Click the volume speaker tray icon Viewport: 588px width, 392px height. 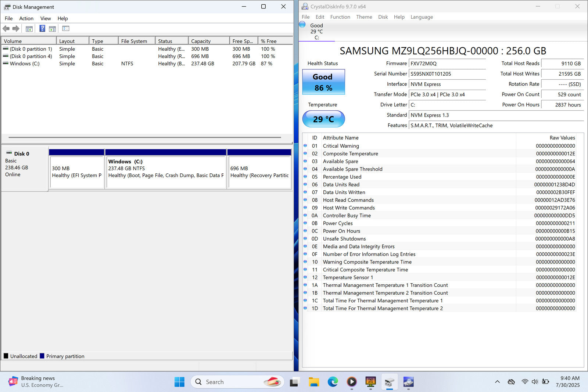pyautogui.click(x=535, y=382)
